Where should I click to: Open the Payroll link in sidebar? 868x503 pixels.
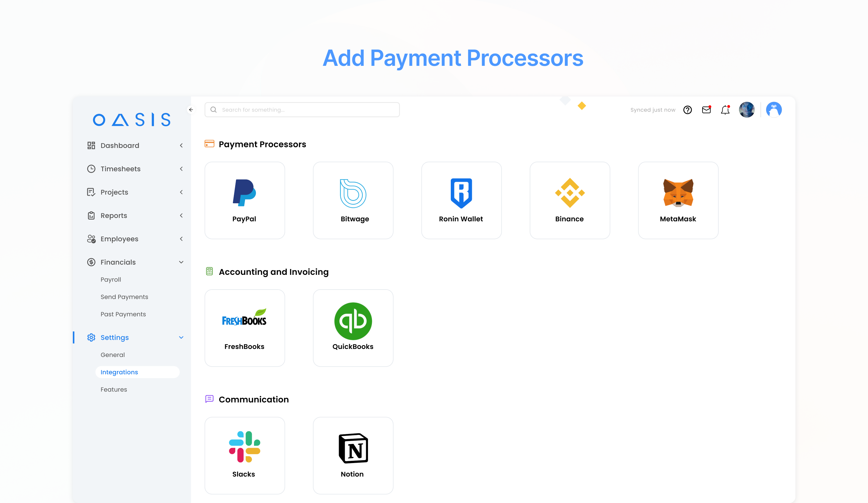point(111,279)
